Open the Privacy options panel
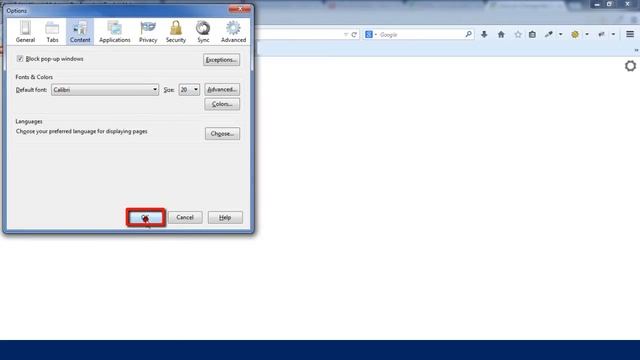This screenshot has width=640, height=360. 148,31
